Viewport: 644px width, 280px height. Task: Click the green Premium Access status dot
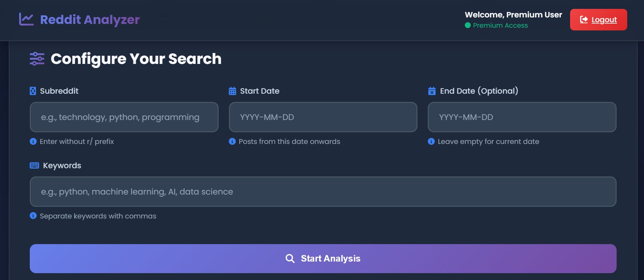(x=468, y=25)
